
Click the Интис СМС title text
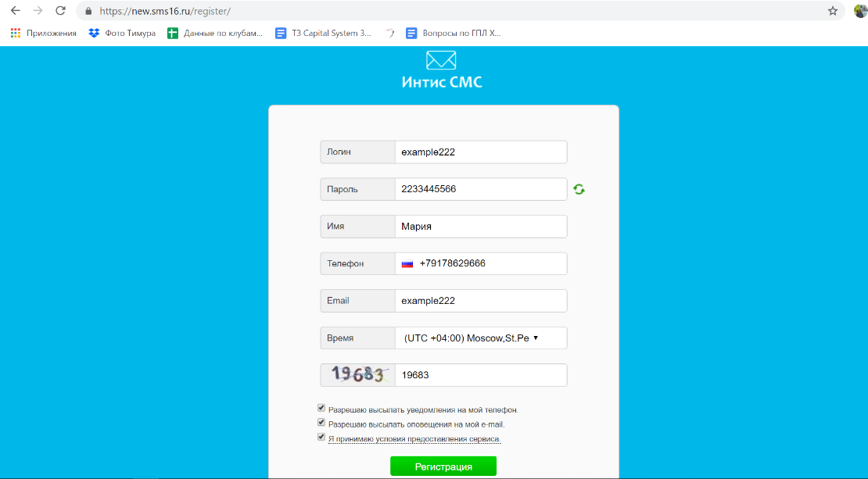[x=442, y=82]
